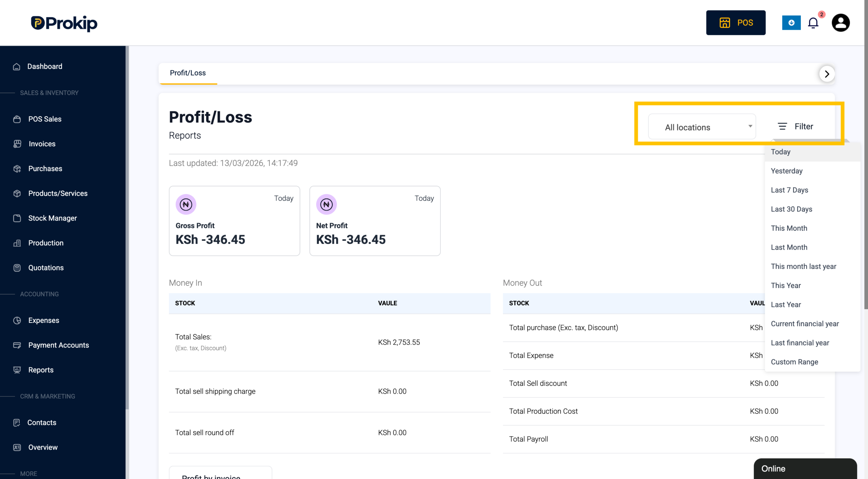Screen dimensions: 868x479
Task: Open the user profile avatar
Action: coord(841,23)
